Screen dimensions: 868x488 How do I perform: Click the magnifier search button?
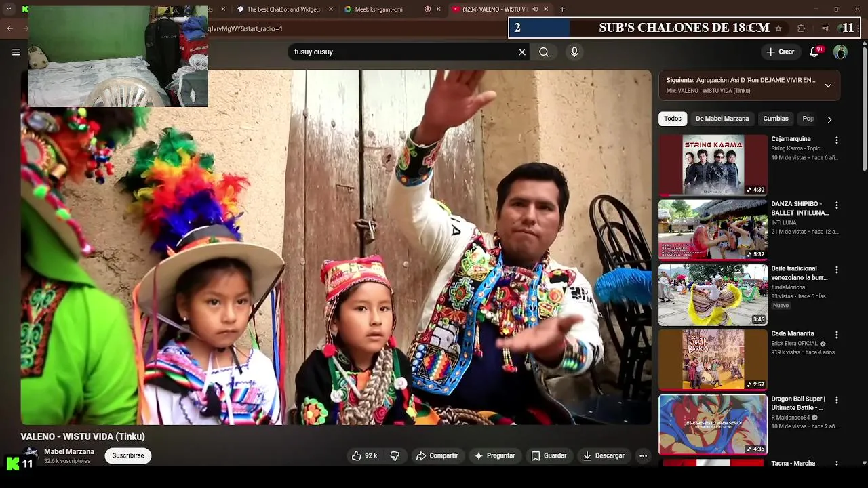[x=544, y=52]
